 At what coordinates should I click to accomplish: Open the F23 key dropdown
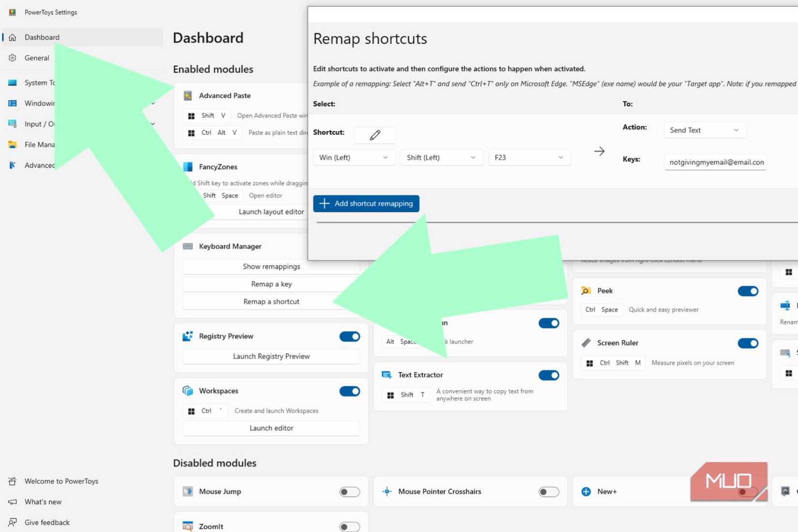[x=530, y=158]
